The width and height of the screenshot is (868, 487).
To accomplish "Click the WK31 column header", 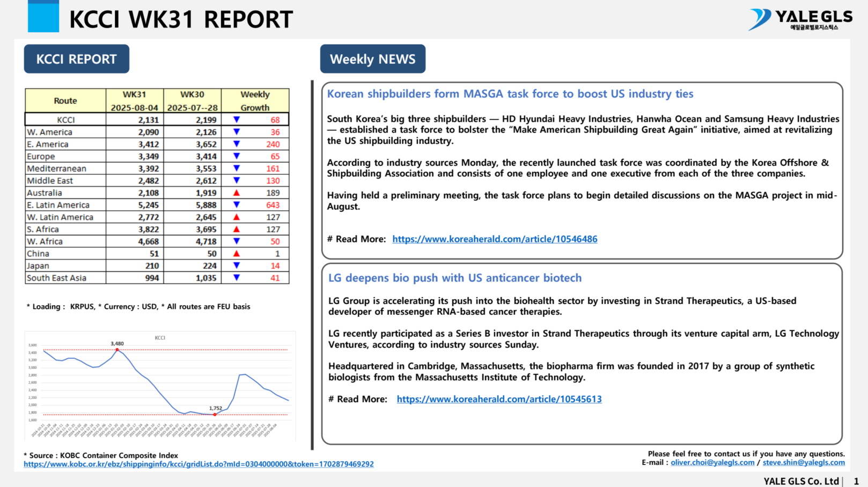I will [x=135, y=101].
